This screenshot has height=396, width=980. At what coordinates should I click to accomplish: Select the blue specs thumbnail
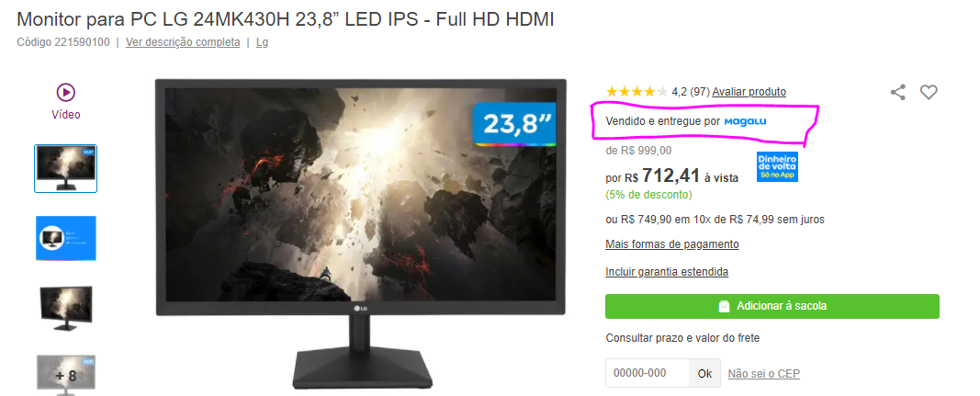coord(65,238)
